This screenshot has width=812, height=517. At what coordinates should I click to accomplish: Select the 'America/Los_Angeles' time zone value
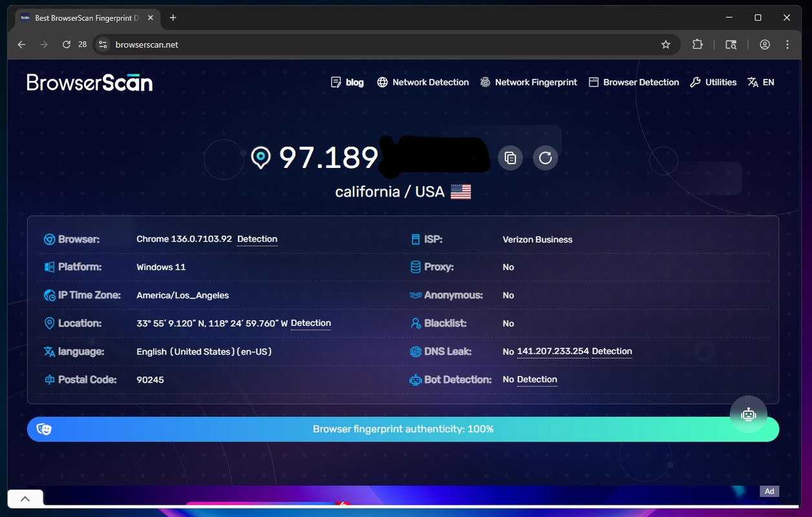[x=183, y=295]
